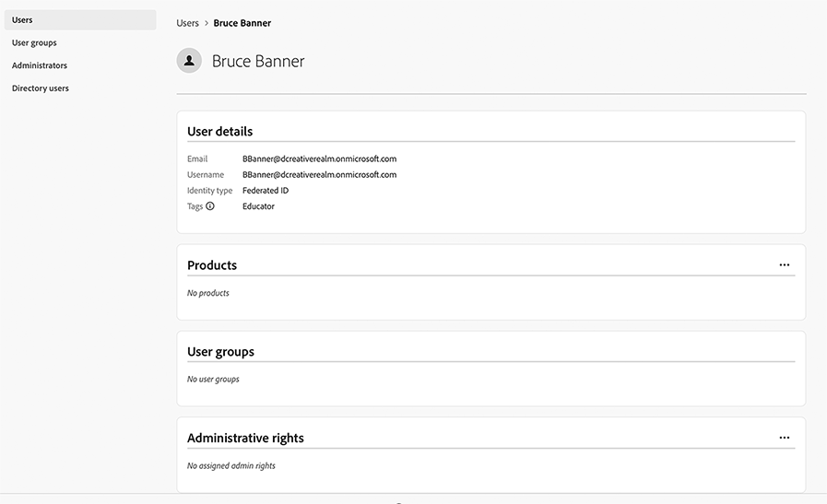Image resolution: width=827 pixels, height=504 pixels.
Task: Go to Administrators in the sidebar
Action: point(40,65)
